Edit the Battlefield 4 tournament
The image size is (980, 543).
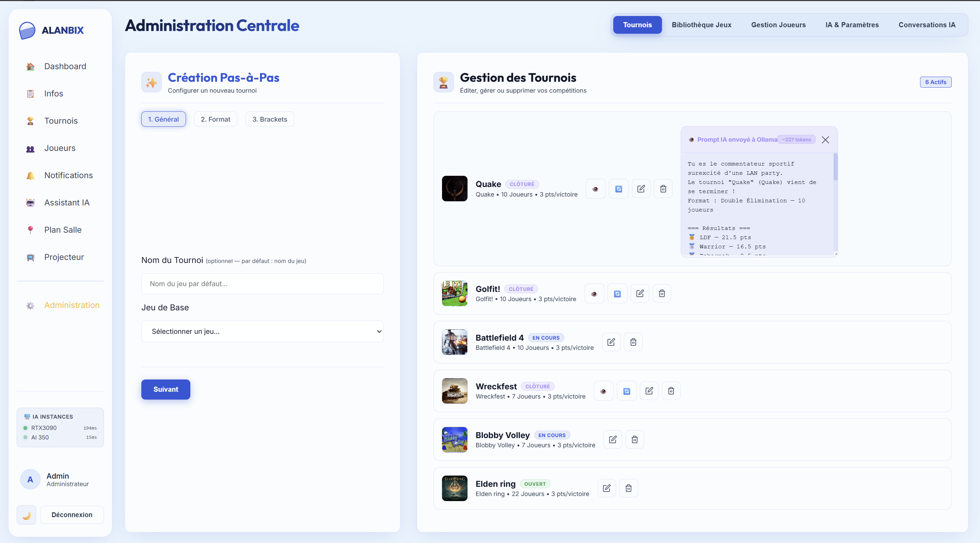tap(611, 342)
